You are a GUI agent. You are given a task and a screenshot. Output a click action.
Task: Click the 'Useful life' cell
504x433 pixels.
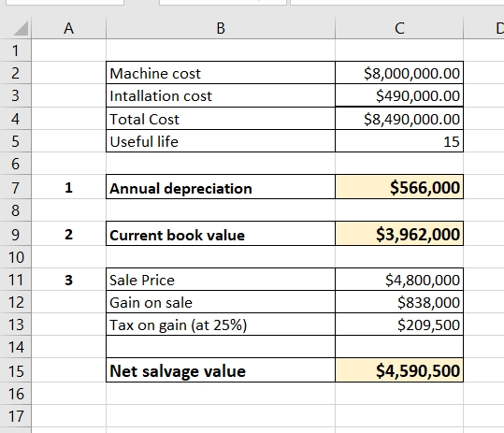[x=221, y=141]
